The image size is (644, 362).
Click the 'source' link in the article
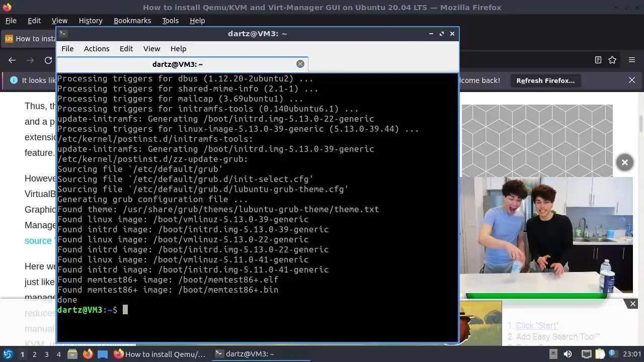coord(38,241)
